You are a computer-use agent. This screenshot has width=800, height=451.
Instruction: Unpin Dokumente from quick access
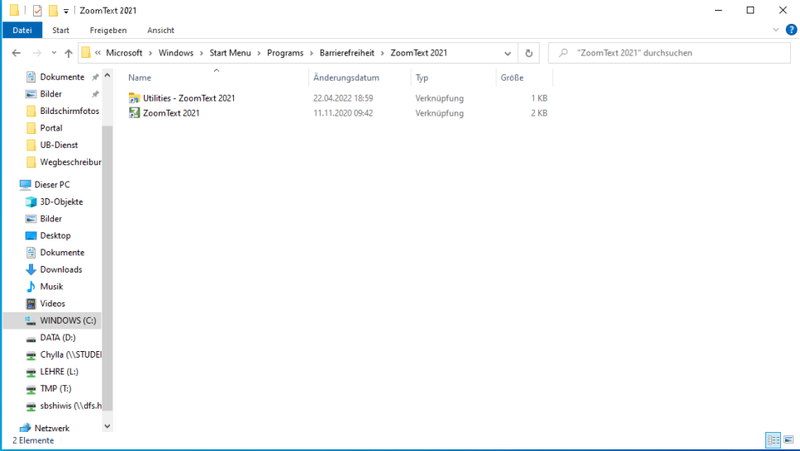tap(95, 77)
